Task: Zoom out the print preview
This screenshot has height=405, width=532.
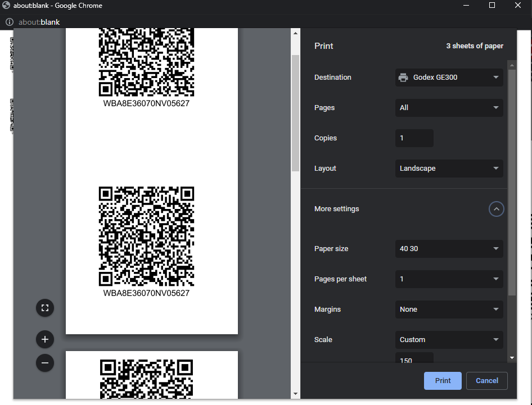Action: coord(45,363)
